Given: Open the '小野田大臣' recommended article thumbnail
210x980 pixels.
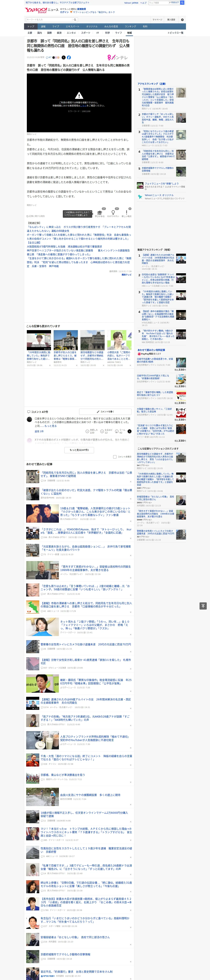Looking at the screenshot, I should [119, 340].
